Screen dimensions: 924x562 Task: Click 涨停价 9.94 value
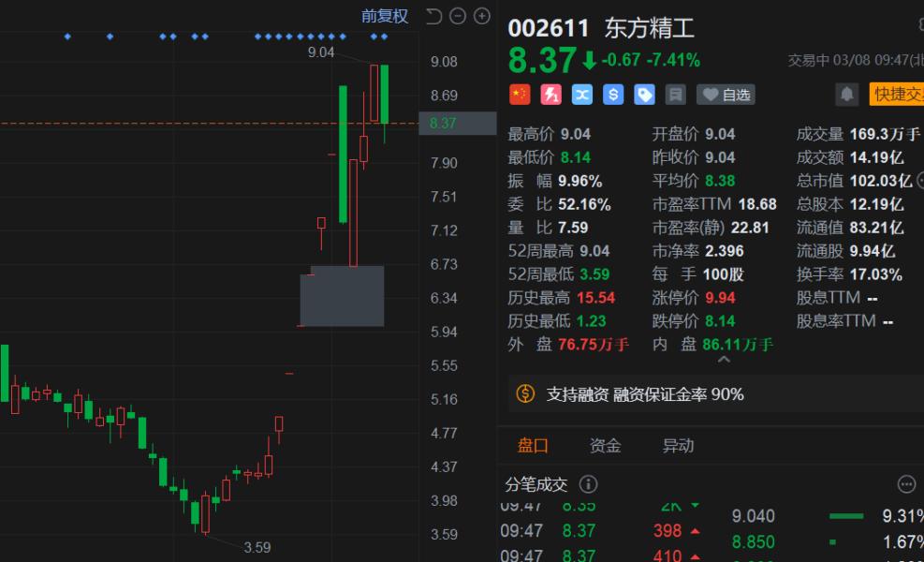(x=720, y=298)
